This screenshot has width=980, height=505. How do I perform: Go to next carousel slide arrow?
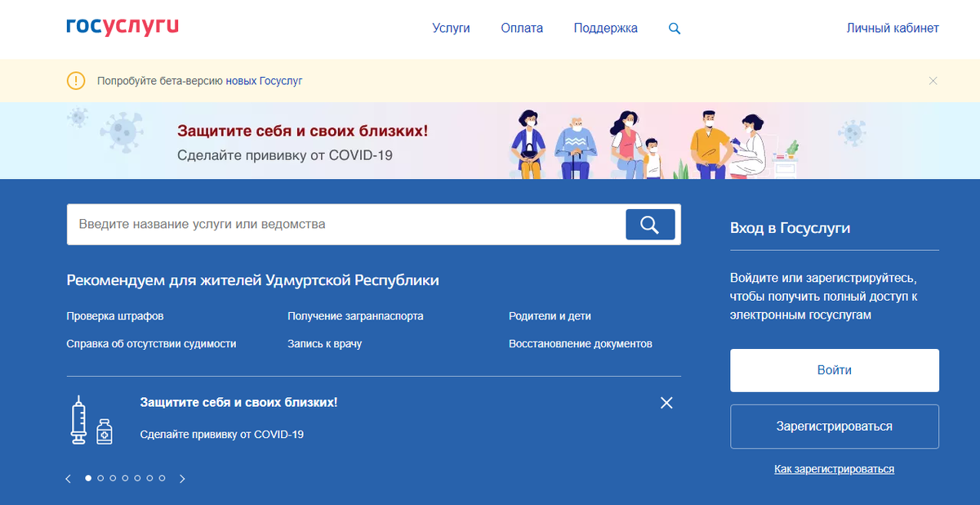[x=182, y=479]
